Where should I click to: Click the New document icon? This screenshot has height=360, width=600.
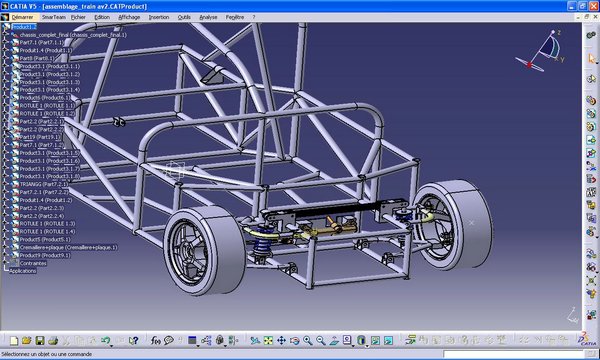coord(14,340)
